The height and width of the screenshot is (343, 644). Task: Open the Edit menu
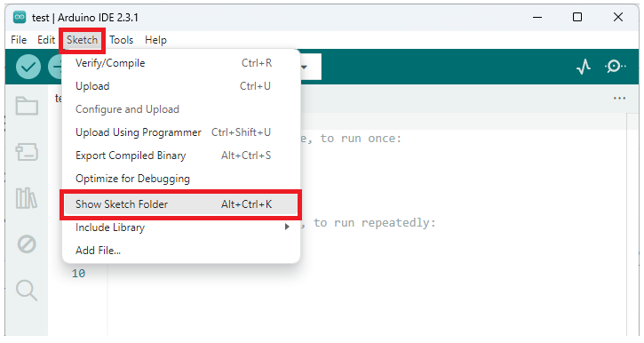[x=46, y=40]
